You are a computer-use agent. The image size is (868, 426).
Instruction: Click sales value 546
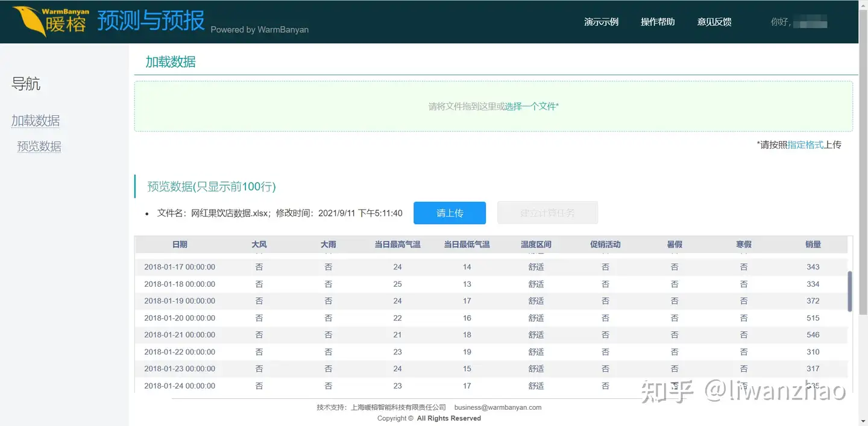pos(813,334)
